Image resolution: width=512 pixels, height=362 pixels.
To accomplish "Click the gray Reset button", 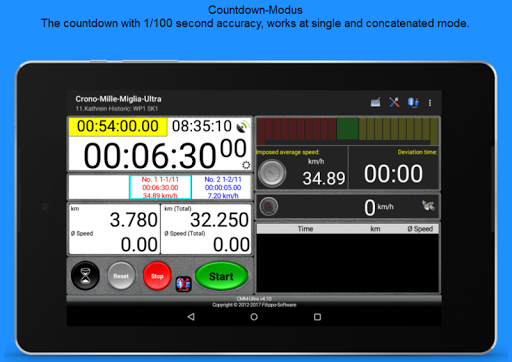I will click(x=121, y=276).
